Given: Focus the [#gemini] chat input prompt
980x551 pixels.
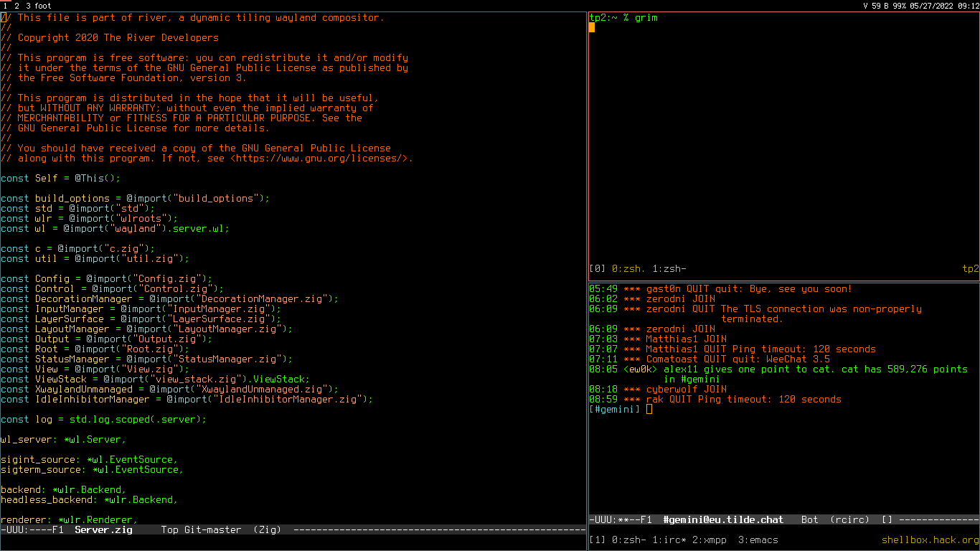Looking at the screenshot, I should point(649,410).
